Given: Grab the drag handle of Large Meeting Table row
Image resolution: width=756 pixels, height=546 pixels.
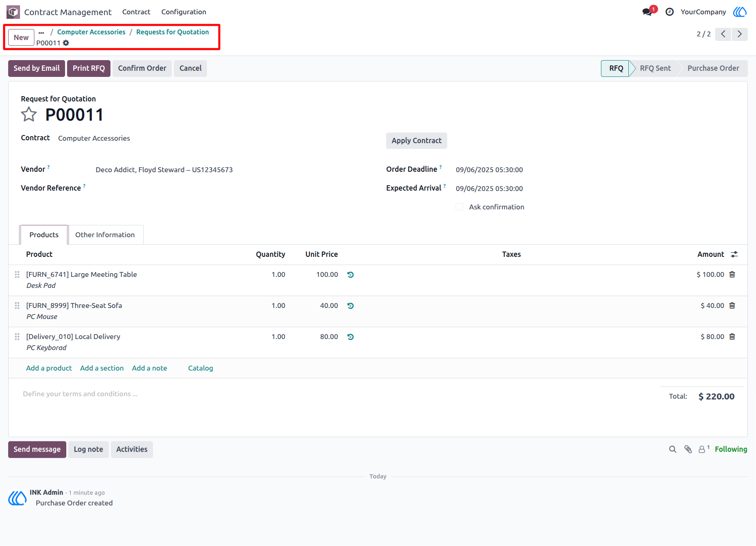Looking at the screenshot, I should click(x=17, y=274).
